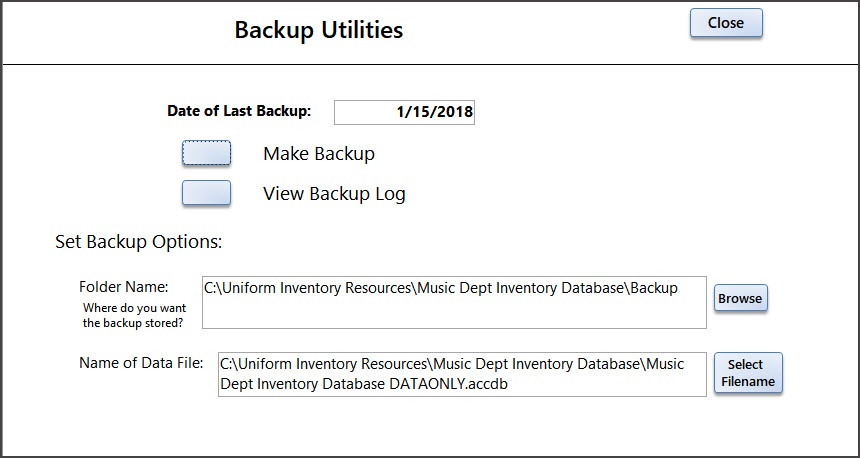Click the 'Where do you want the backup stored?' hint
Screen dimensions: 860x458
click(133, 315)
